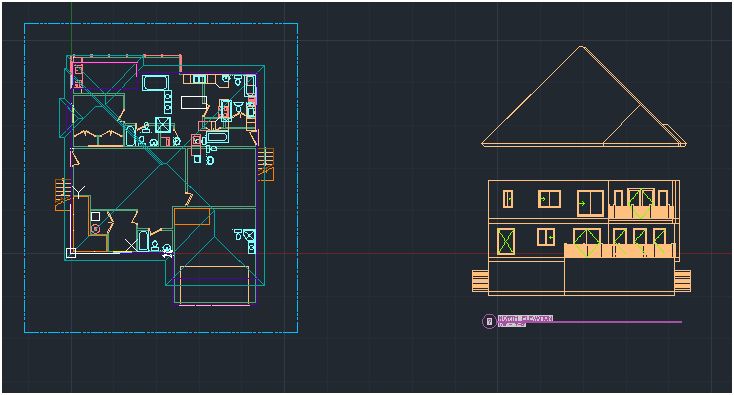734x395 pixels.
Task: Select the circled view number tag
Action: [x=489, y=322]
